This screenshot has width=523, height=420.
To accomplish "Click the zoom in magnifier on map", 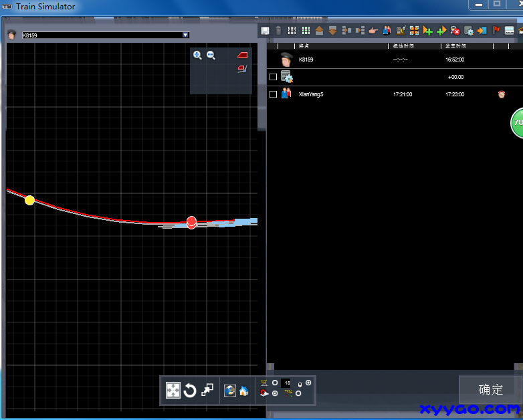I will point(197,56).
